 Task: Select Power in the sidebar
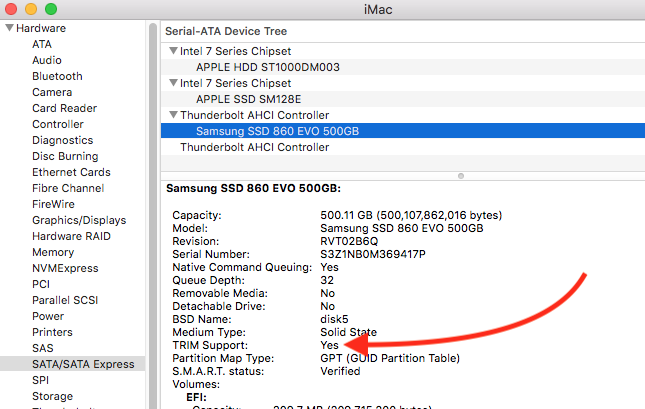coord(48,316)
